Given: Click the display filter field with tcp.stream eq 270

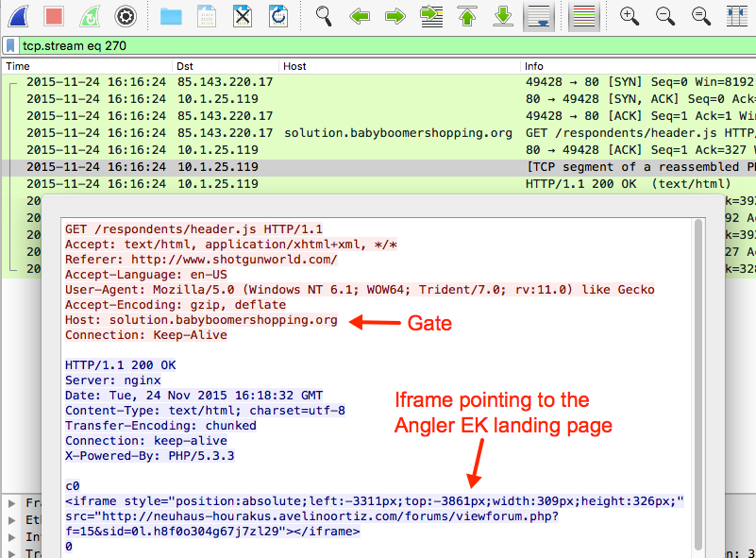Looking at the screenshot, I should (386, 46).
